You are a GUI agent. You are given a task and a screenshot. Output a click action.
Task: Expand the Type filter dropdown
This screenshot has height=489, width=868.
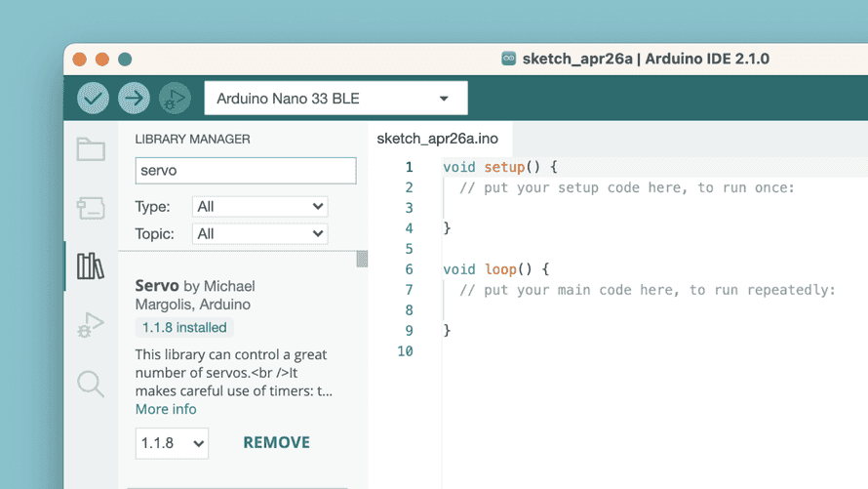(260, 207)
